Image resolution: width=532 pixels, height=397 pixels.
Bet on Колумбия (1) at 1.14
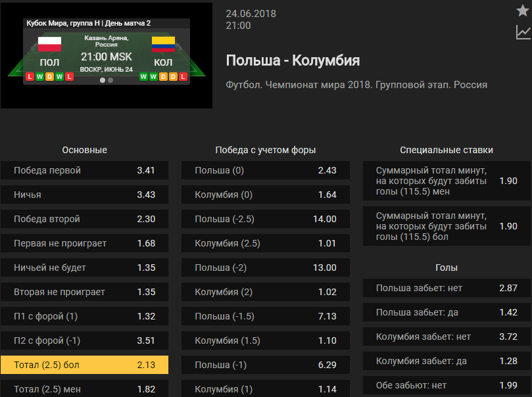pos(266,388)
